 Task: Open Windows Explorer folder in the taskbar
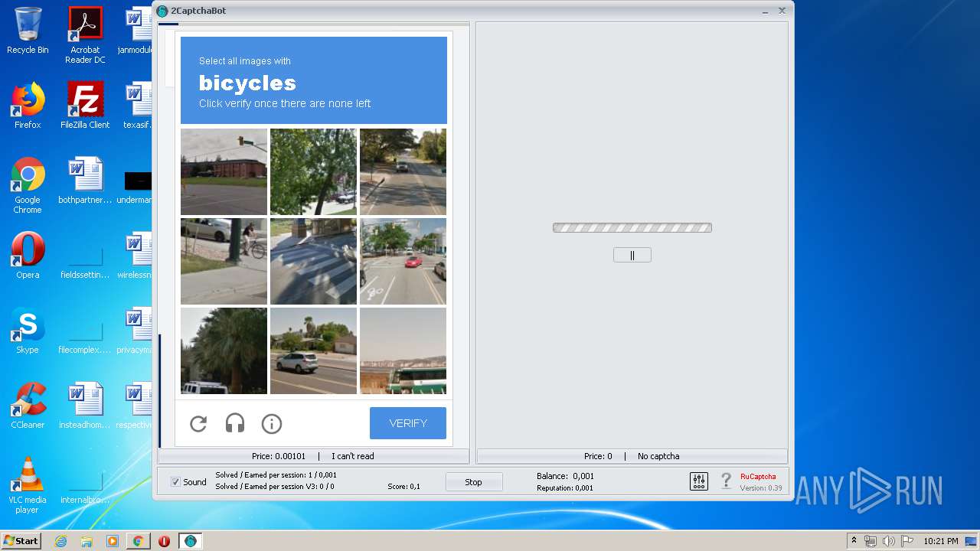87,541
